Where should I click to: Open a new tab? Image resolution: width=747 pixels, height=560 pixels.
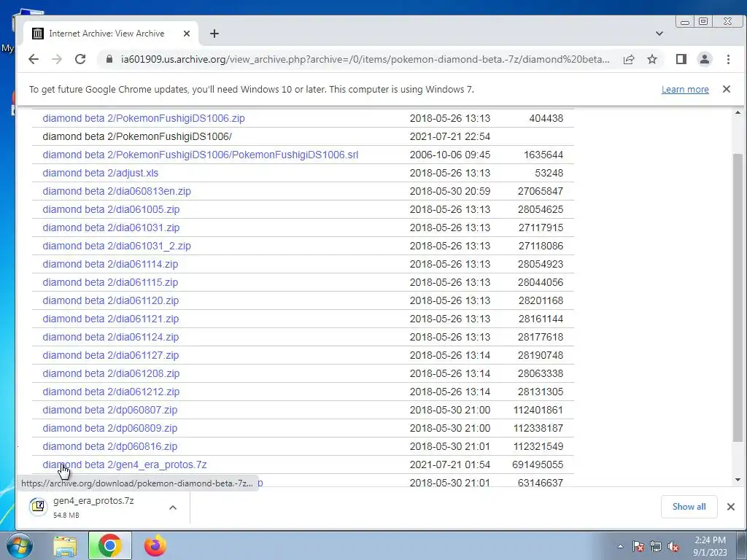point(214,34)
